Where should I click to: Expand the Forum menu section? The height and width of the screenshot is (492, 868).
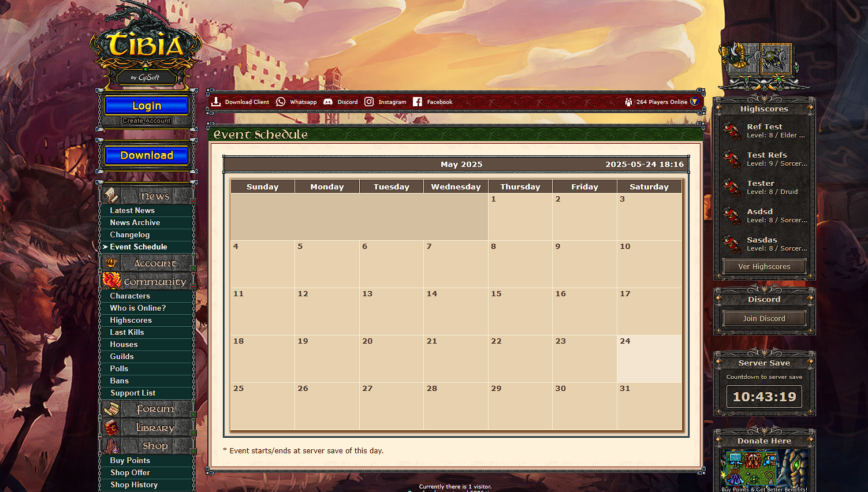click(x=148, y=409)
